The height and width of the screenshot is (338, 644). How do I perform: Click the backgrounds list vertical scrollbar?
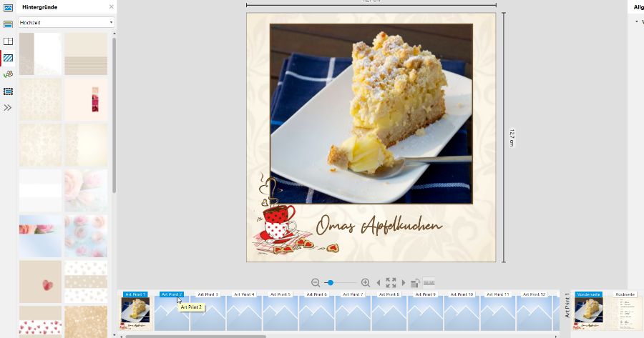coord(114,115)
